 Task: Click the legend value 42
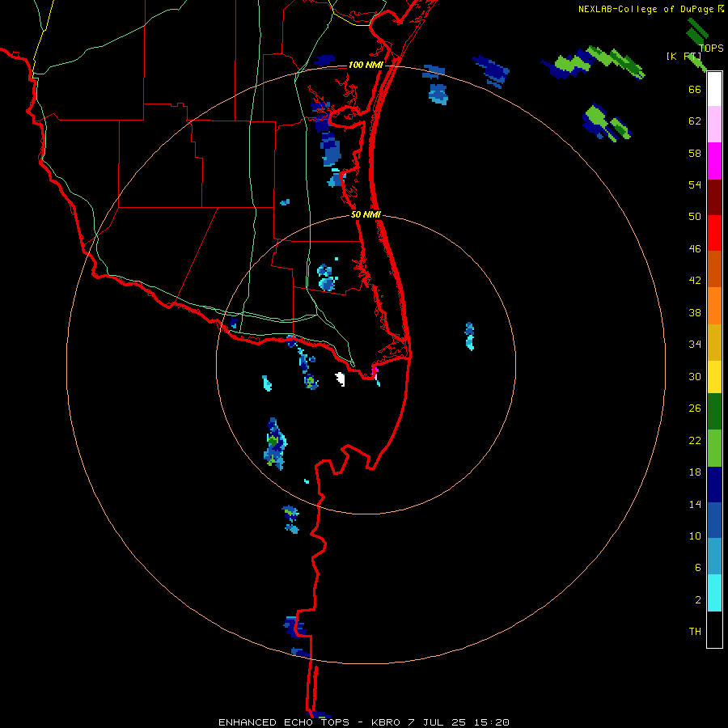[x=695, y=281]
